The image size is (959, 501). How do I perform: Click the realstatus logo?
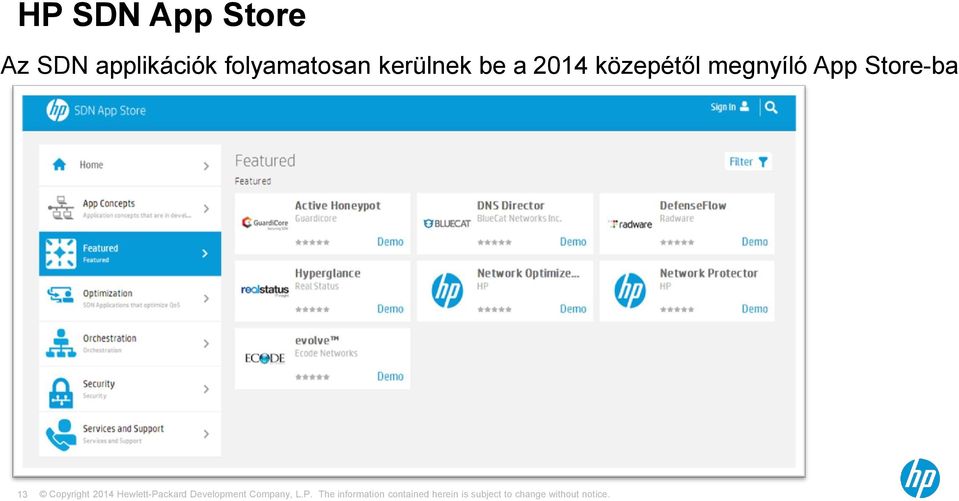click(x=265, y=290)
